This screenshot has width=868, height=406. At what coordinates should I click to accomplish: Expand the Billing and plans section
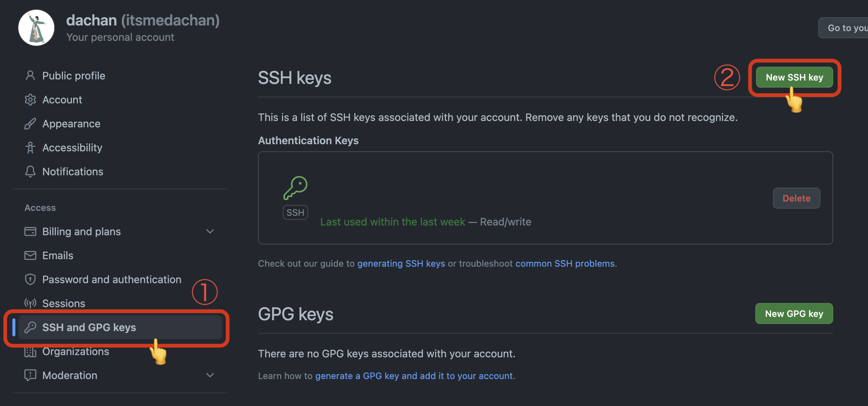tap(210, 231)
